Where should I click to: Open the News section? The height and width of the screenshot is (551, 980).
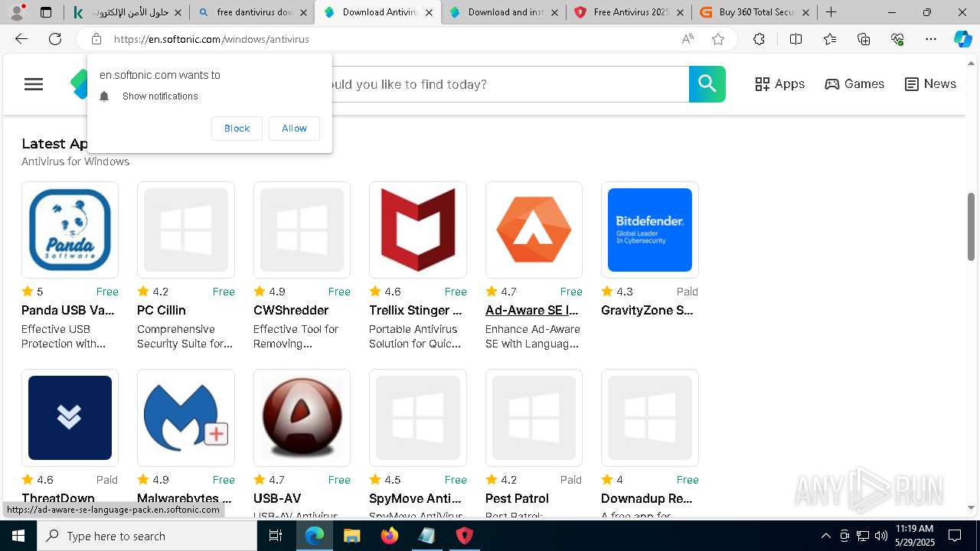[x=930, y=84]
